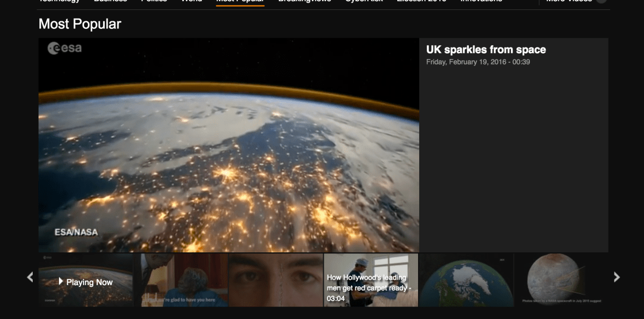
Task: Choose the World tab
Action: click(192, 1)
